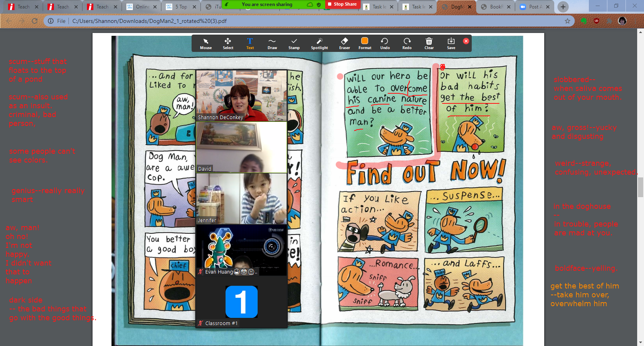644x346 pixels.
Task: Close the BookF tab
Action: (509, 7)
